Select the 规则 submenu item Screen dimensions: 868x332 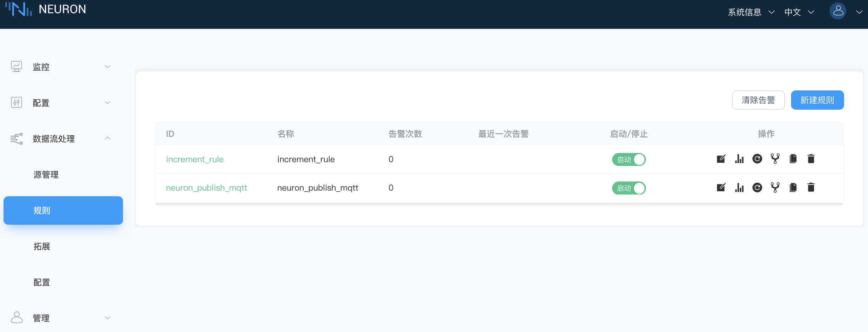pyautogui.click(x=63, y=210)
